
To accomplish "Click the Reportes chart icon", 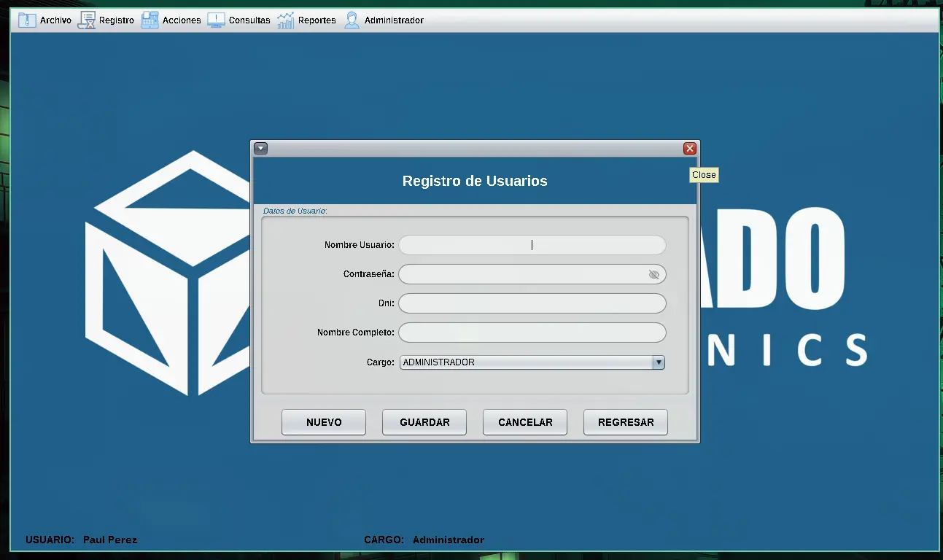I will [285, 20].
